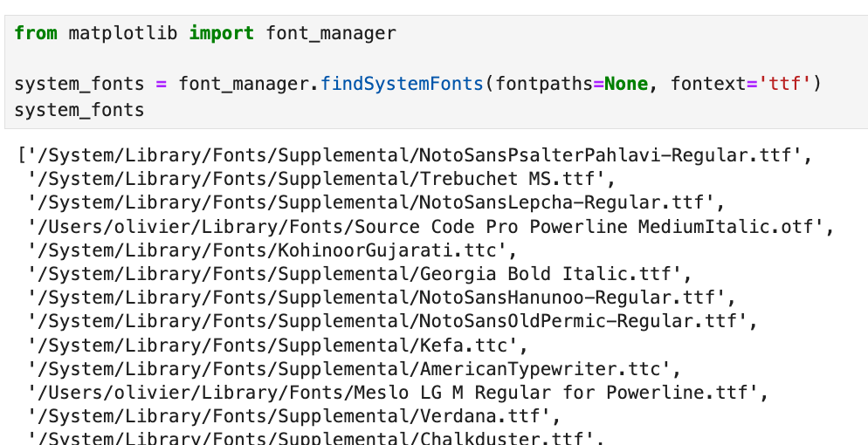The height and width of the screenshot is (445, 868).
Task: Click the Trebuchet MS.ttf output line
Action: click(322, 179)
